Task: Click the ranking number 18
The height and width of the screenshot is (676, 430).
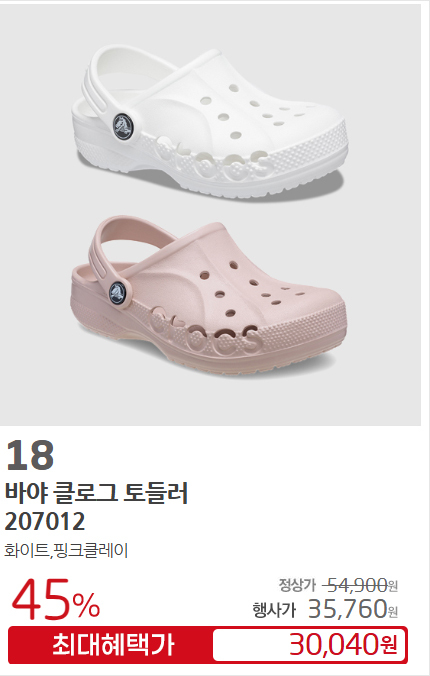Action: (x=30, y=455)
